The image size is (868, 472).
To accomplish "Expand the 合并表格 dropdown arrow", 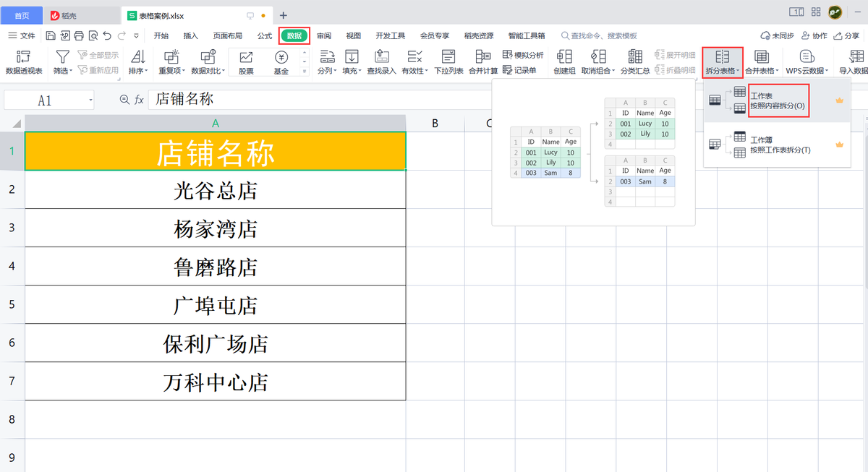I will (x=777, y=71).
